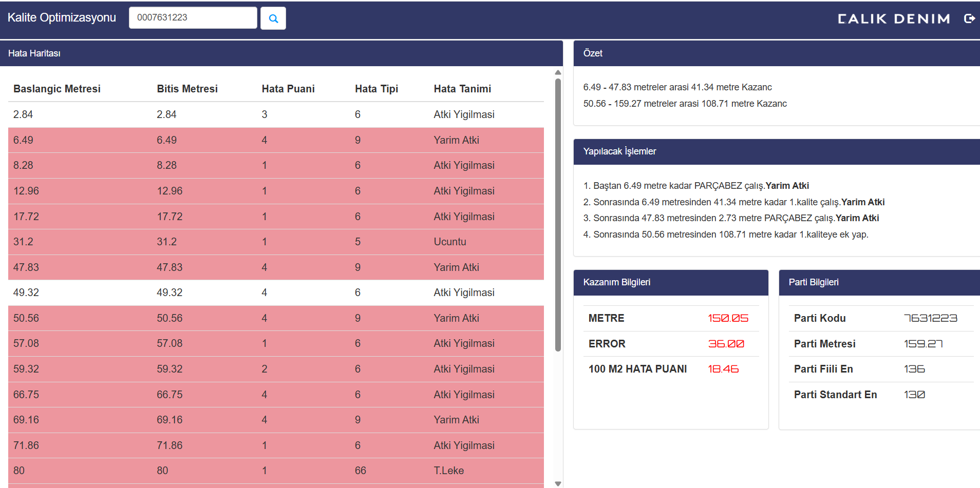The width and height of the screenshot is (980, 488).
Task: Click the 41.34 metre Kazanc summary line
Action: tap(677, 87)
